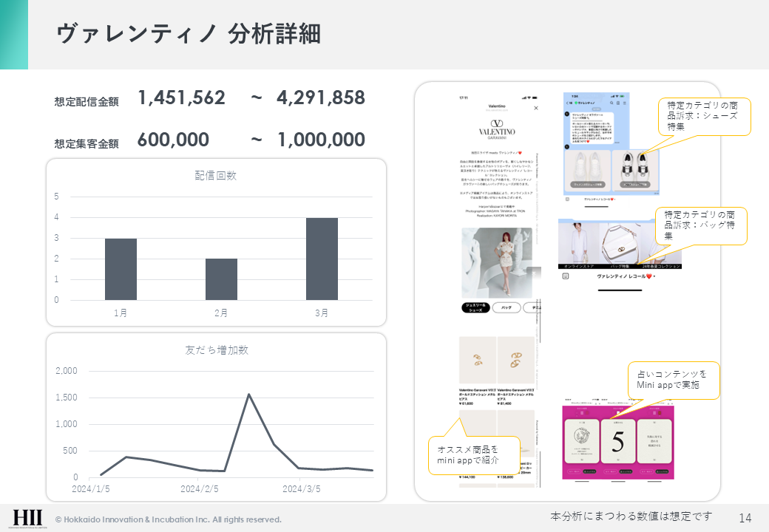This screenshot has height=532, width=769.
Task: Tap the X close icon in Valentino mini app
Action: 536,109
